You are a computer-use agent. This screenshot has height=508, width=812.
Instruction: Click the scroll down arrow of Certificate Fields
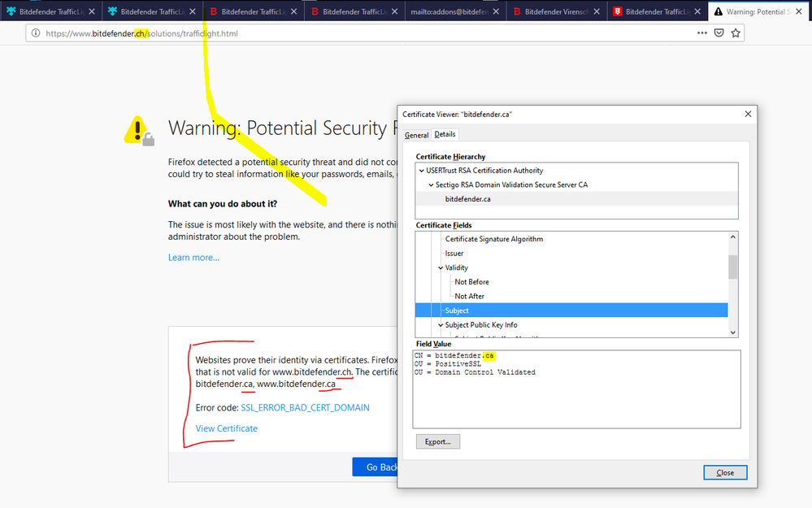(733, 332)
